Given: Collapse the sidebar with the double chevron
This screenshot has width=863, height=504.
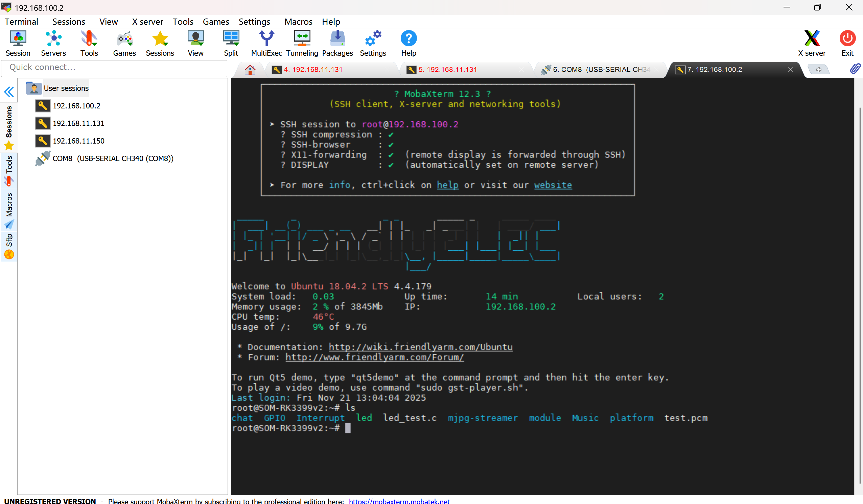Looking at the screenshot, I should tap(9, 92).
